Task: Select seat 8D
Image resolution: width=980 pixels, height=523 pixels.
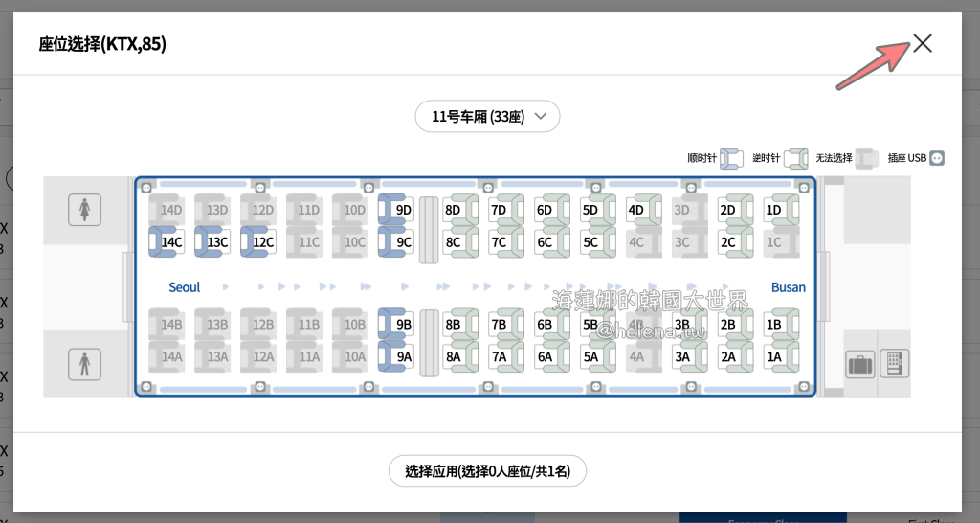Action: point(460,210)
